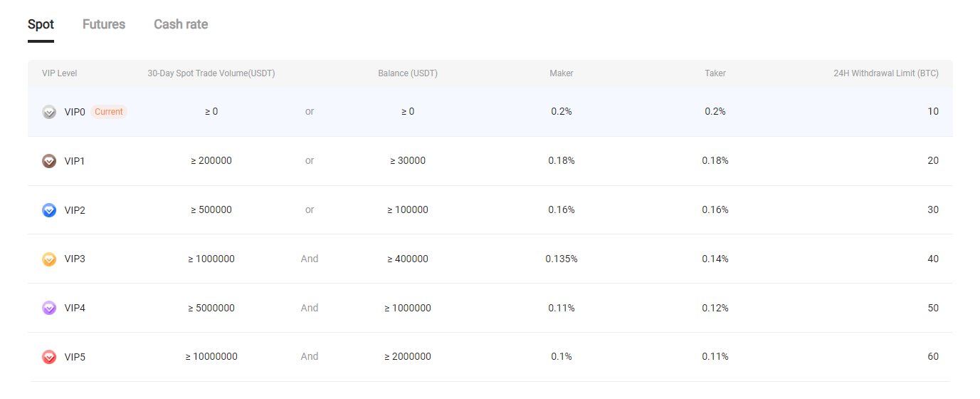Click VIP1 balance value ≥ 30000
This screenshot has width=980, height=399.
[408, 160]
